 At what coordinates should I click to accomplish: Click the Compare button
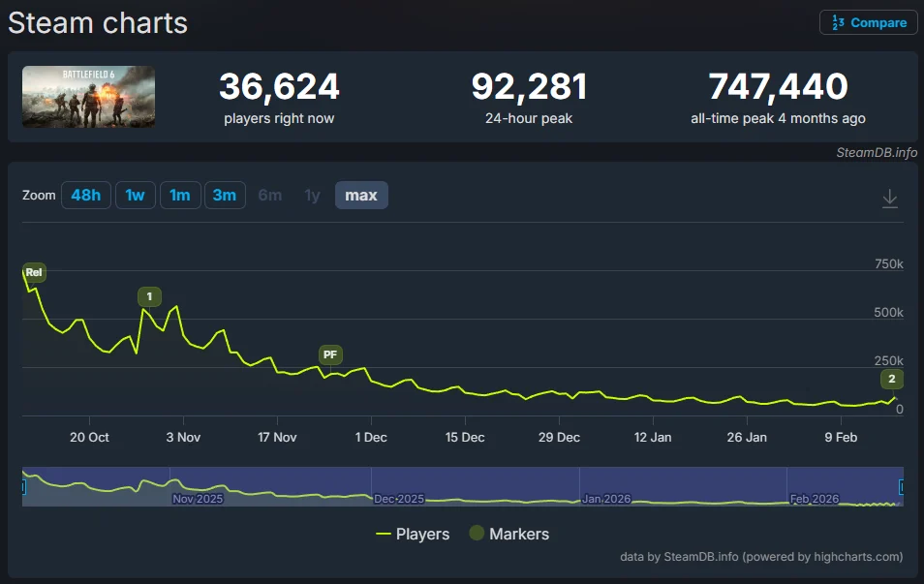tap(868, 22)
